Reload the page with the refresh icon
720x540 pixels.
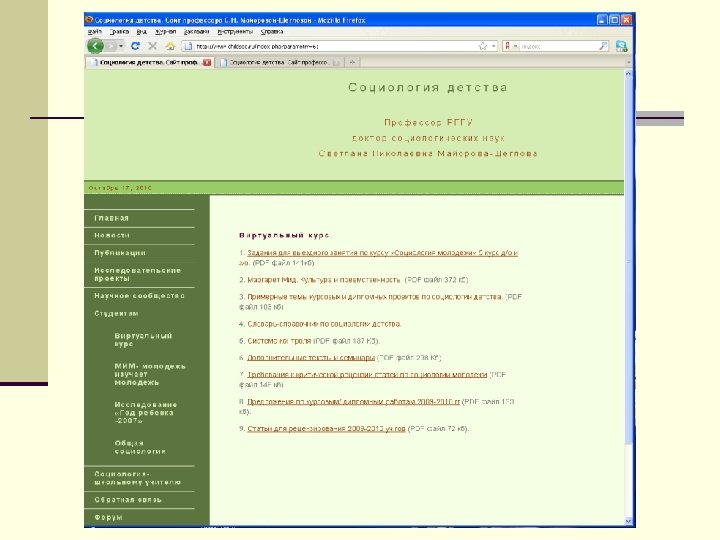tap(135, 46)
